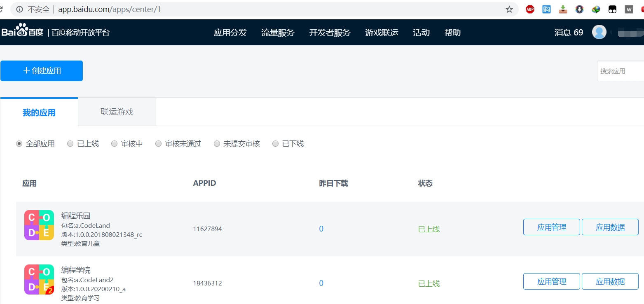Viewport: 644px width, 304px height.
Task: Click the 应用 column header
Action: pos(29,183)
